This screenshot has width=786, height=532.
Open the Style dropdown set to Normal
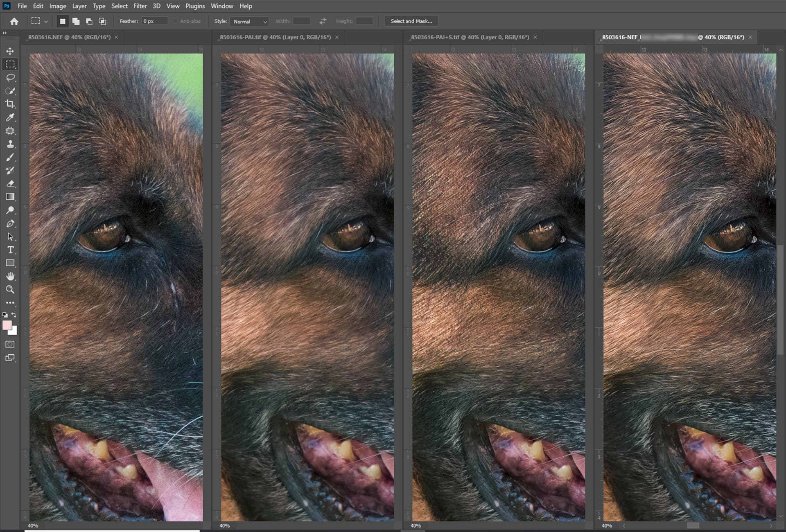point(249,21)
